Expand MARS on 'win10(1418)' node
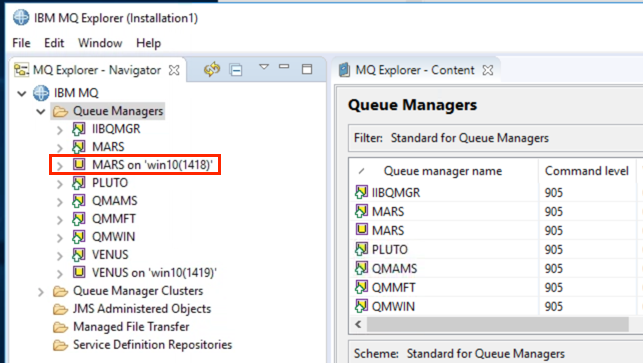Image resolution: width=643 pixels, height=363 pixels. click(60, 166)
